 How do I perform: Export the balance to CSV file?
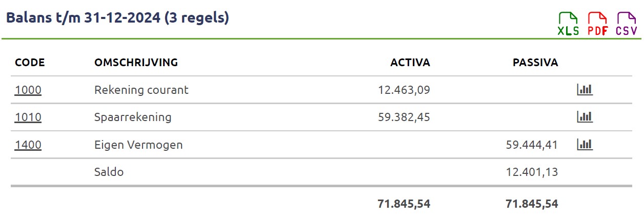627,24
